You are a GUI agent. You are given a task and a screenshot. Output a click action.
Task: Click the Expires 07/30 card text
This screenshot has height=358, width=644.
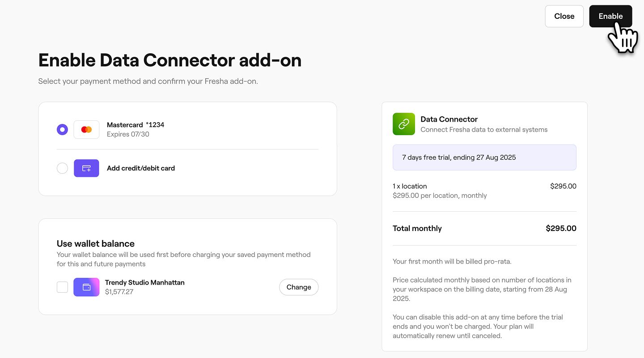click(x=128, y=134)
